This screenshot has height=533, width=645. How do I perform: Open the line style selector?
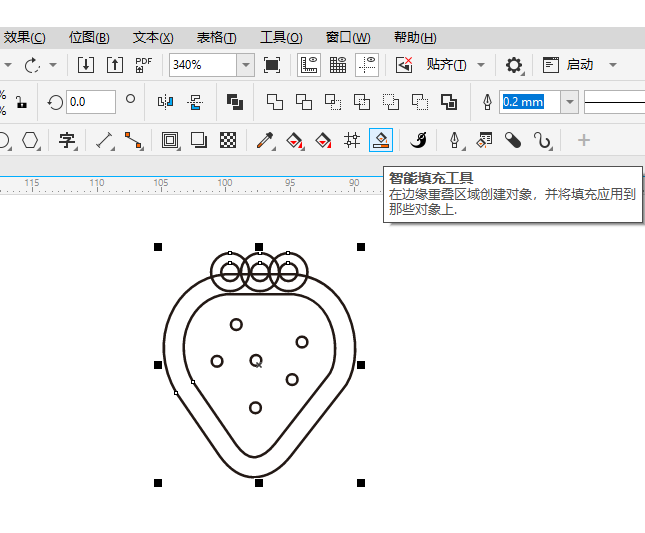(615, 102)
